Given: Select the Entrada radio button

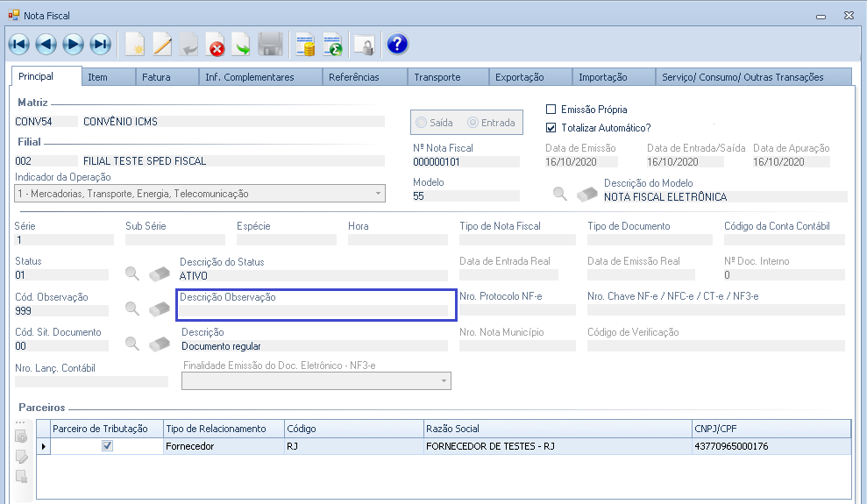Looking at the screenshot, I should (473, 123).
